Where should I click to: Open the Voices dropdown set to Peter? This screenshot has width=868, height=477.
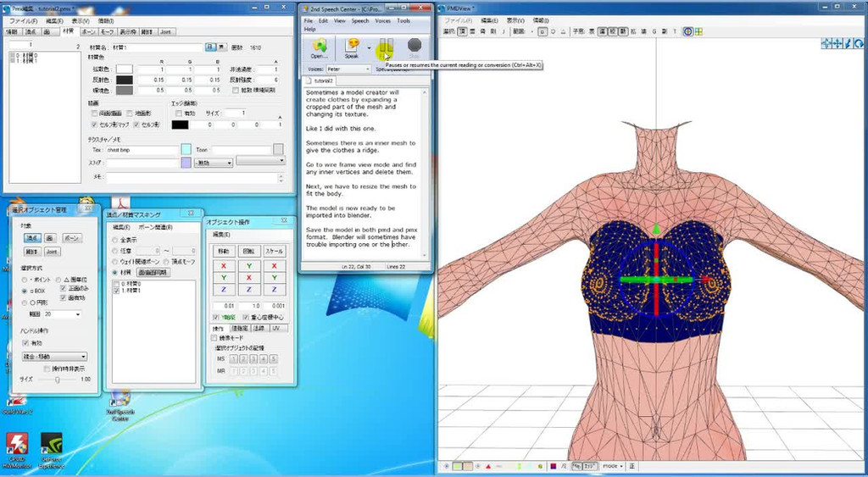click(x=348, y=69)
